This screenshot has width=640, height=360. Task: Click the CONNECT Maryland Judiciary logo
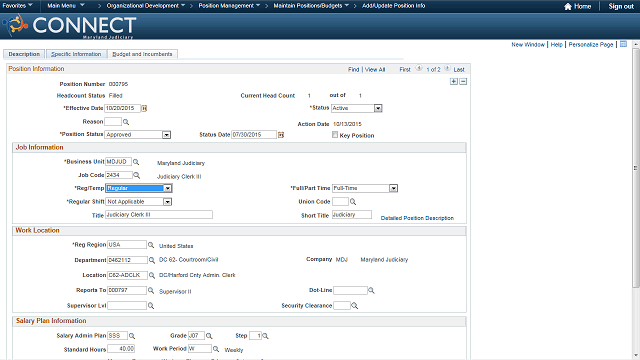pyautogui.click(x=69, y=26)
